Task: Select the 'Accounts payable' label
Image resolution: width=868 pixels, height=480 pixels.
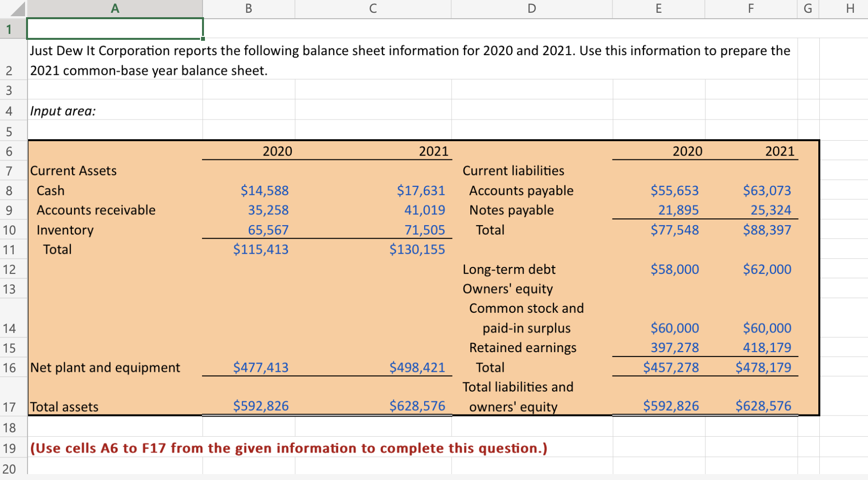Action: (521, 190)
